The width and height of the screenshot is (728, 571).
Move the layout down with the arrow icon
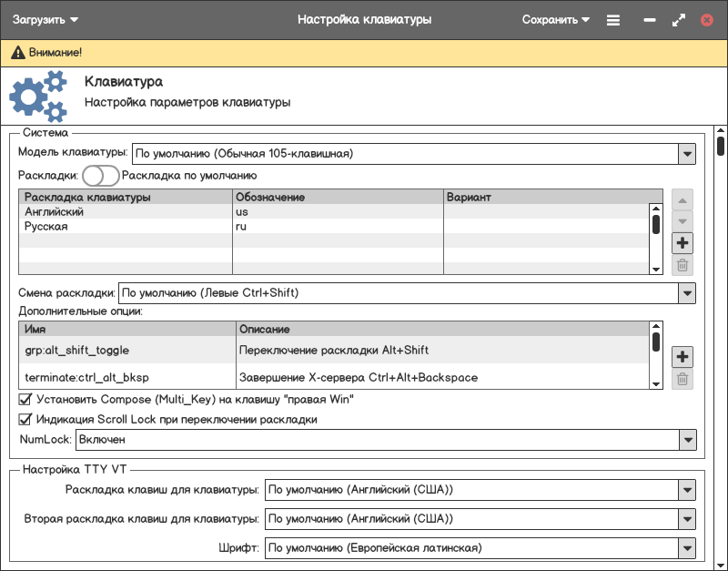point(682,221)
